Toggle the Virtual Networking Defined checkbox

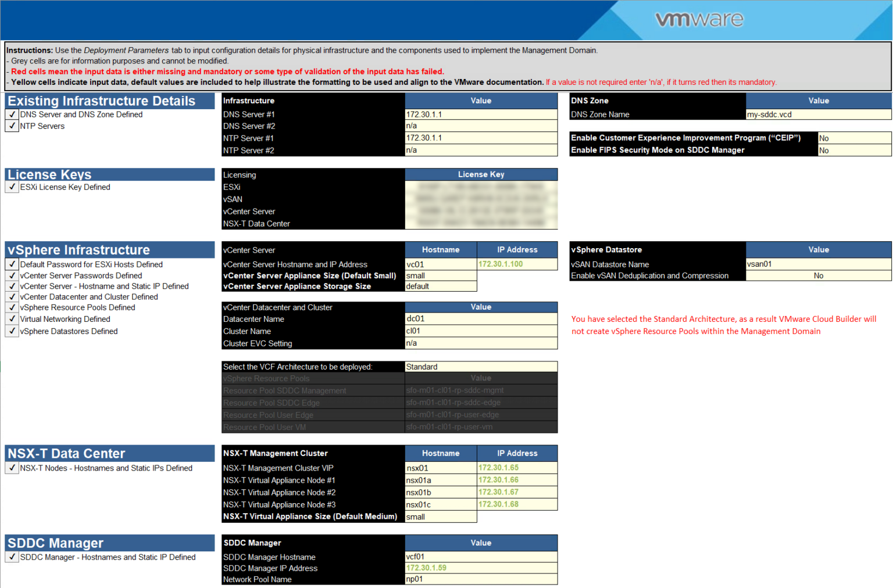(11, 319)
